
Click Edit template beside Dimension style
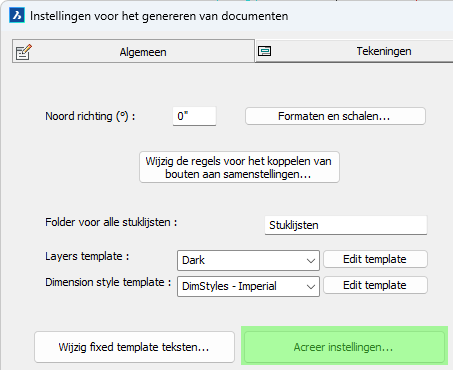[x=375, y=285]
